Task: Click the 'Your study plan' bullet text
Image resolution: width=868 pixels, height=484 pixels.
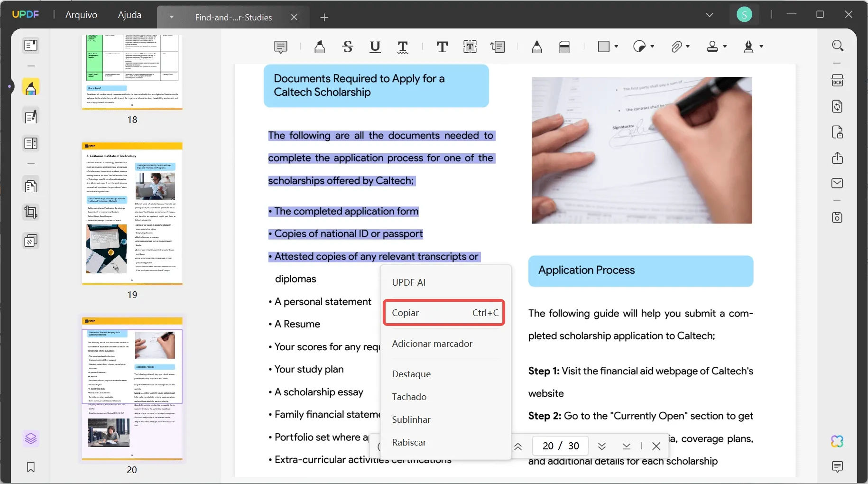Action: 309,369
